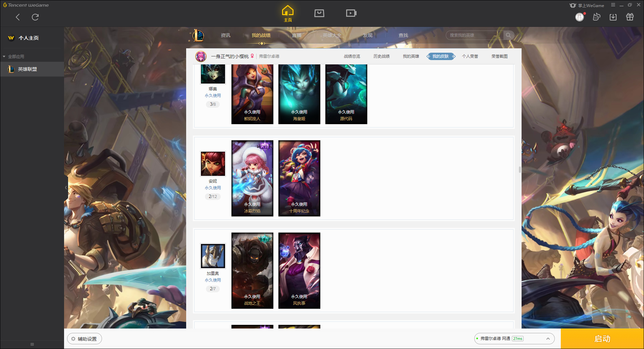Launch the game with 启动 button
Viewport: 644px width, 349px height.
602,339
